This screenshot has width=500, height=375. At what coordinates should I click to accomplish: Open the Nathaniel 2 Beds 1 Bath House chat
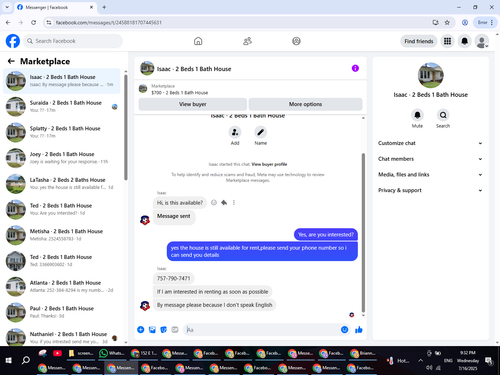[62, 336]
